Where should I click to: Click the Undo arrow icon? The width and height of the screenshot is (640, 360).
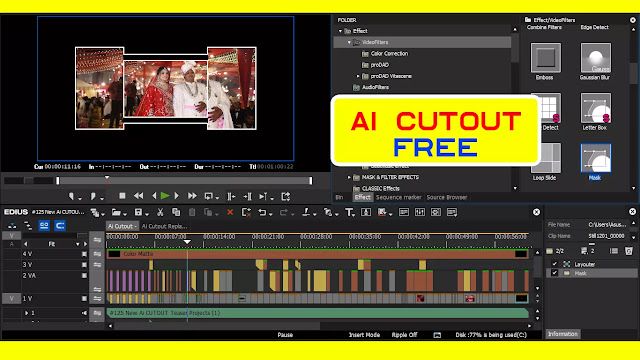[x=262, y=212]
